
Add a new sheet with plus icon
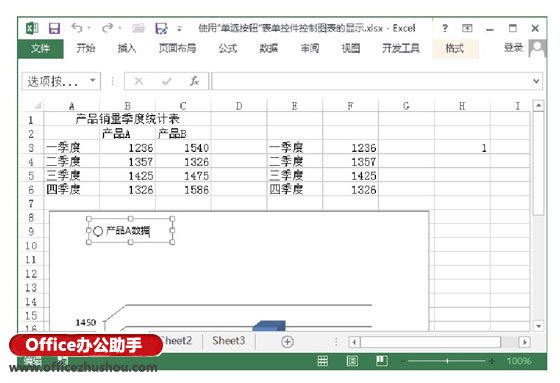coord(288,342)
